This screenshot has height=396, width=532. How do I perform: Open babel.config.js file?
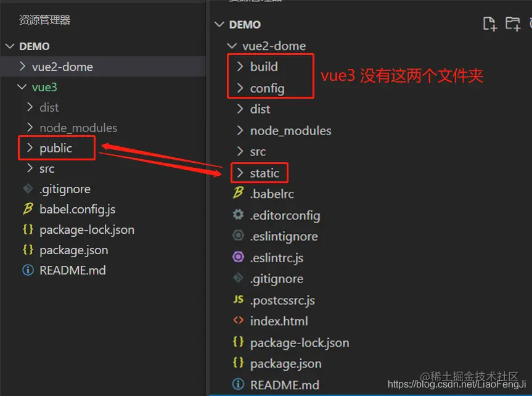77,209
